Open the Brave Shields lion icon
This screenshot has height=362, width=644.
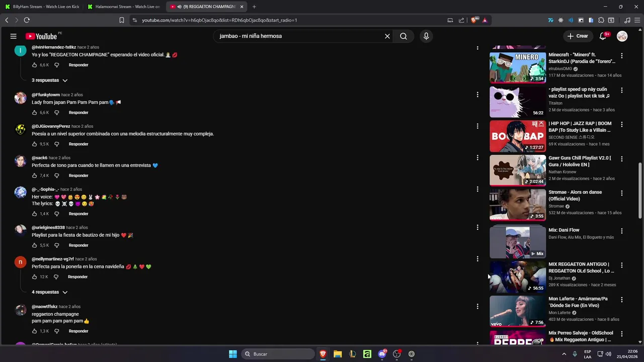coord(474,20)
